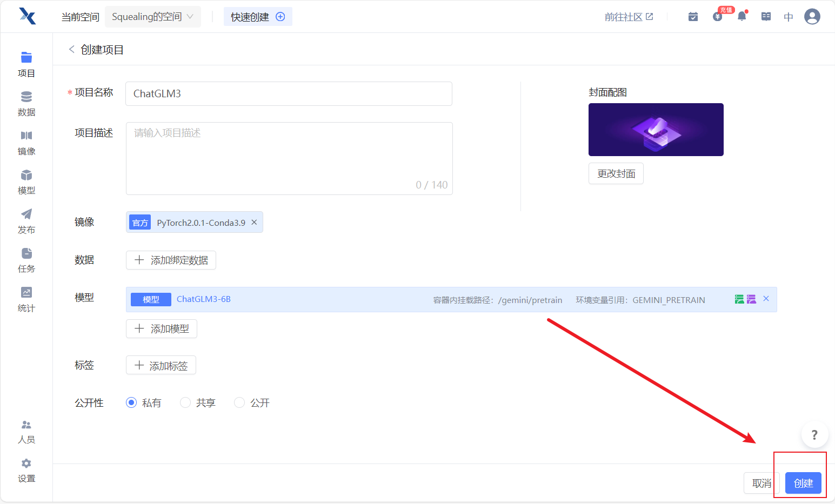
Task: Open 镜像 in the left sidebar
Action: [26, 143]
